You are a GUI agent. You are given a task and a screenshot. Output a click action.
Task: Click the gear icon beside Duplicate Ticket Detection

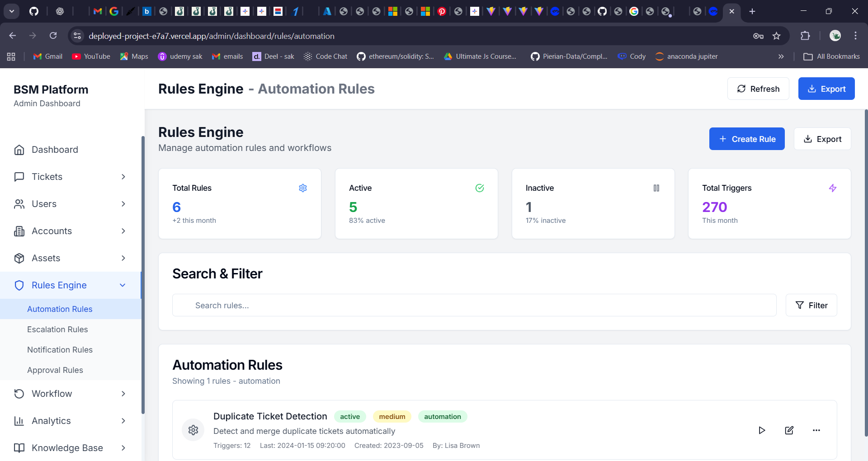point(193,430)
